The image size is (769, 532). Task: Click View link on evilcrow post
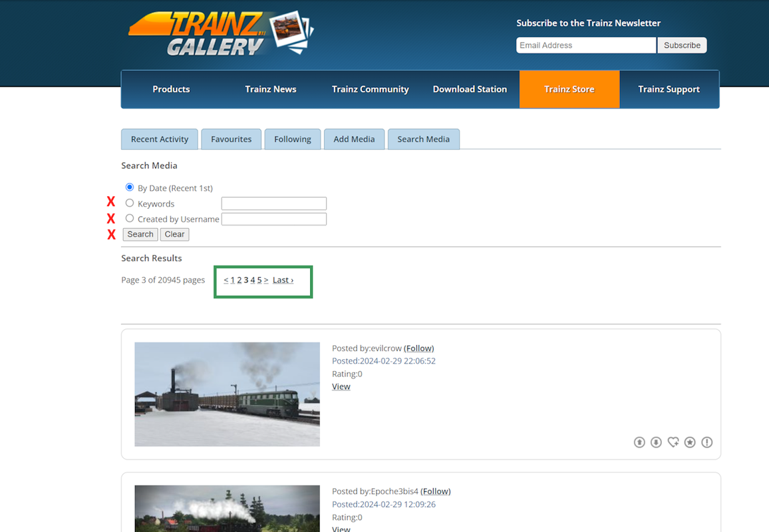pos(341,386)
